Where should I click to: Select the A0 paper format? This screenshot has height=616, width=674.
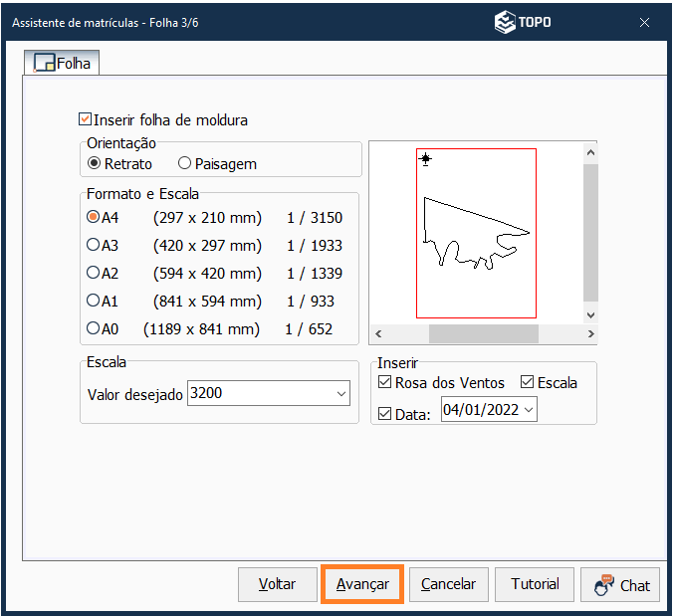click(x=94, y=328)
